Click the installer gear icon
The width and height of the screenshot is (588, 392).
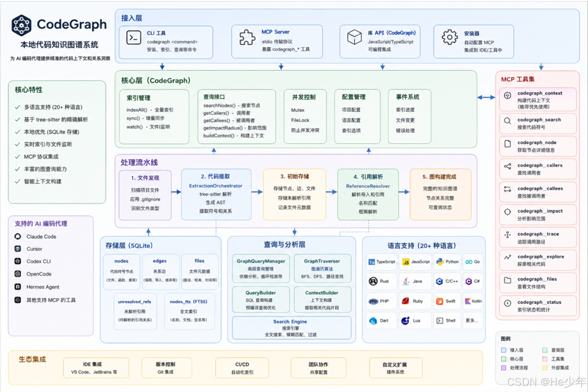[x=450, y=37]
